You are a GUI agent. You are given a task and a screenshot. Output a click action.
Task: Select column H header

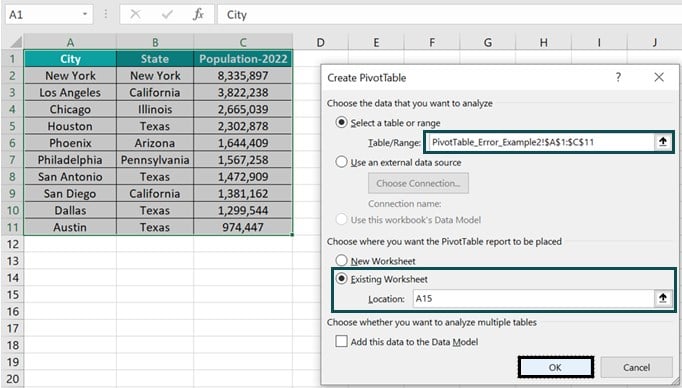click(x=544, y=42)
